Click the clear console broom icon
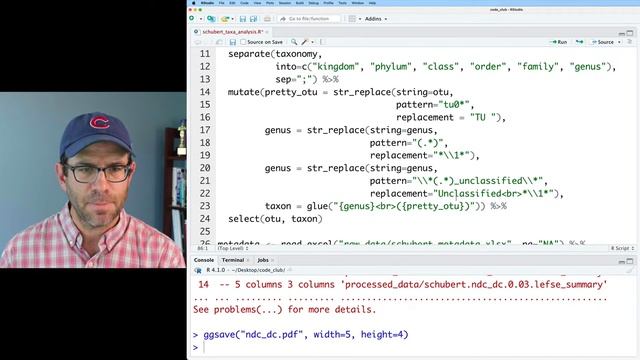Screen dimensions: 640x360 point(630,270)
